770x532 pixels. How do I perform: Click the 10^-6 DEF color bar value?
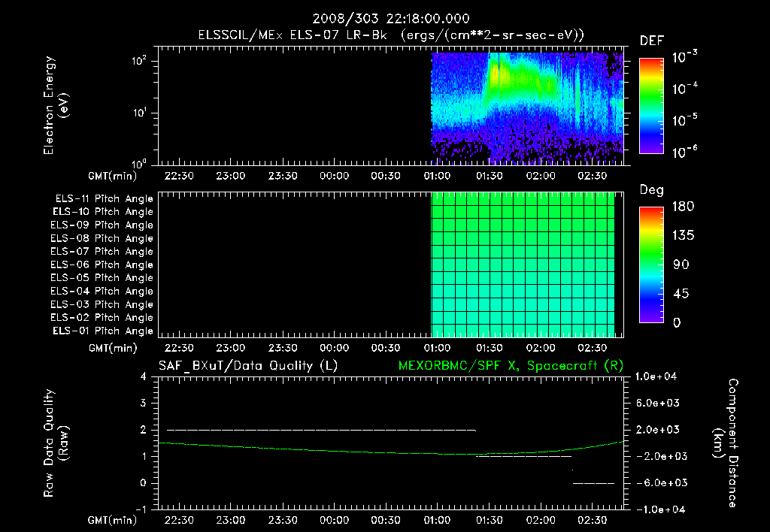(x=684, y=152)
